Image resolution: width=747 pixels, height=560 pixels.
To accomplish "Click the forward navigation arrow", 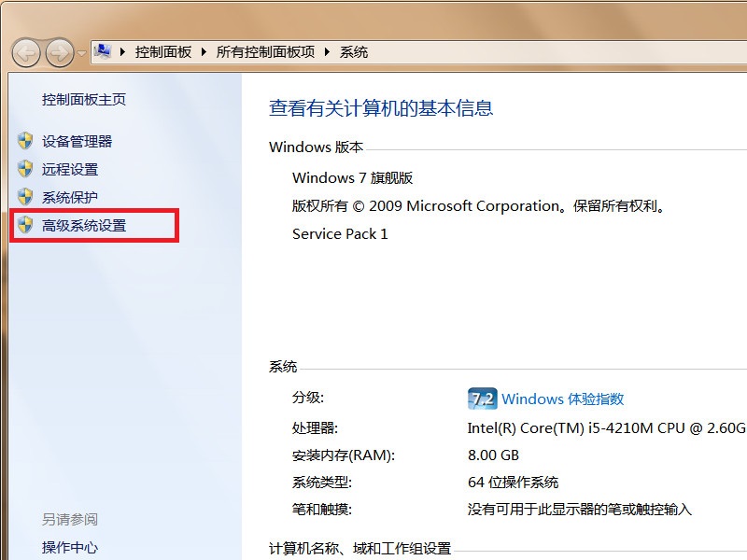I will pos(58,53).
